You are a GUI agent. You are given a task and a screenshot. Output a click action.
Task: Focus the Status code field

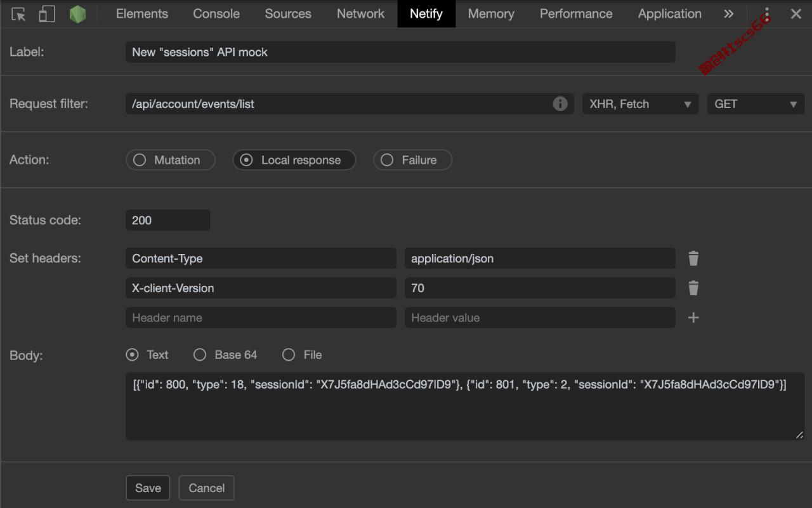pos(167,220)
